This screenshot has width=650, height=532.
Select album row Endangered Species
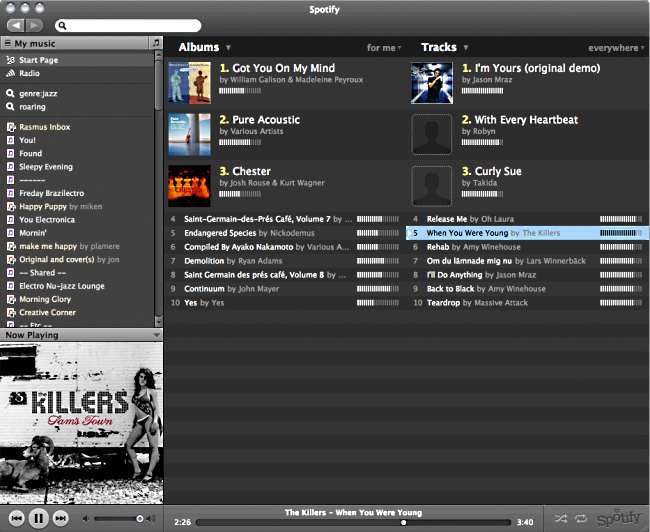click(x=284, y=233)
